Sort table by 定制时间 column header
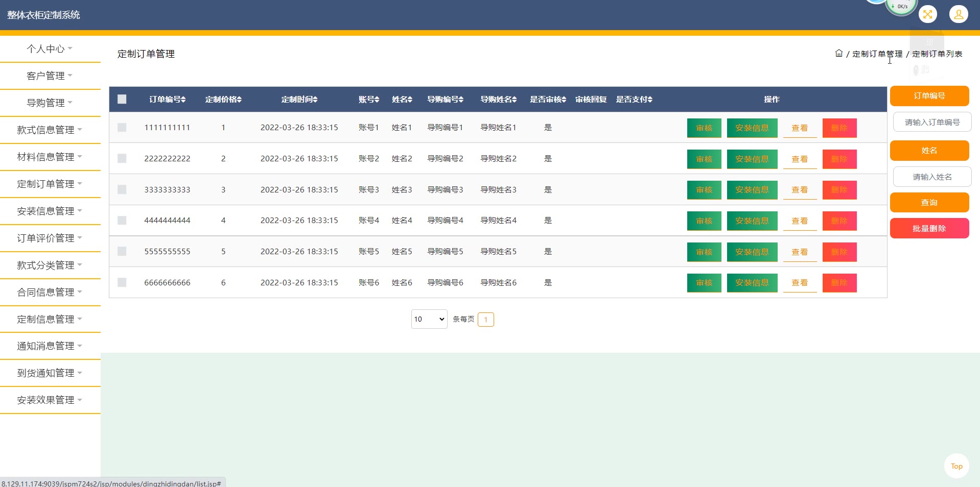Image resolution: width=980 pixels, height=487 pixels. pos(299,100)
